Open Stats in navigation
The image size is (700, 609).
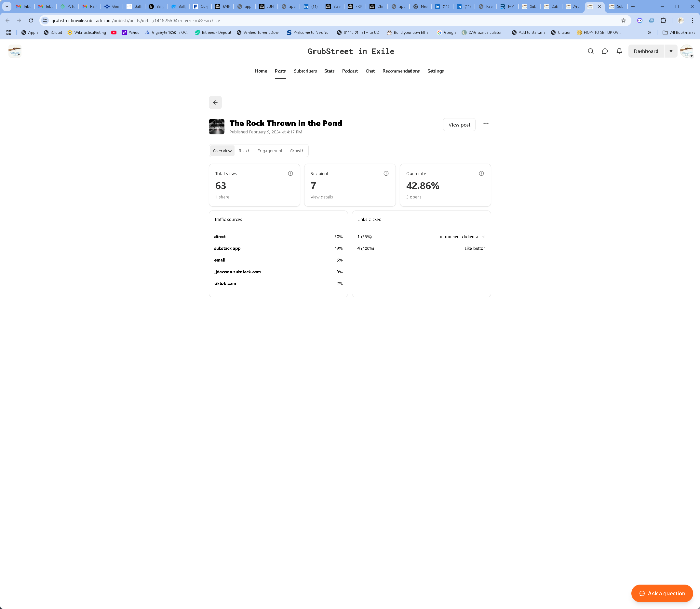click(329, 71)
